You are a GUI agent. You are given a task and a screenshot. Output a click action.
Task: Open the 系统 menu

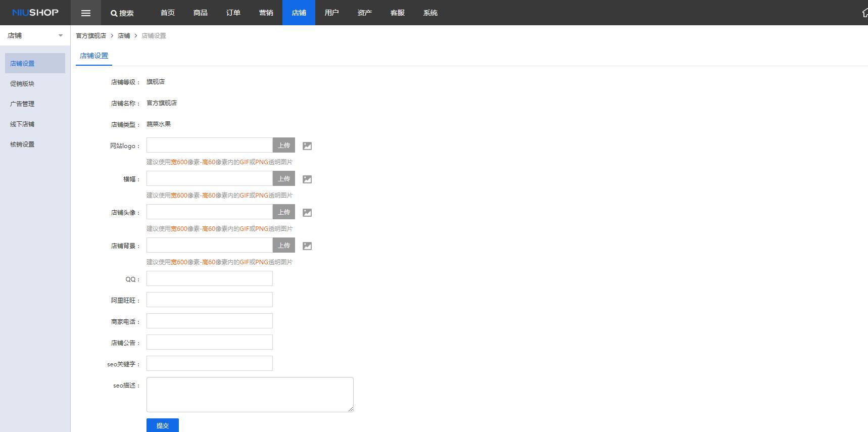click(430, 13)
